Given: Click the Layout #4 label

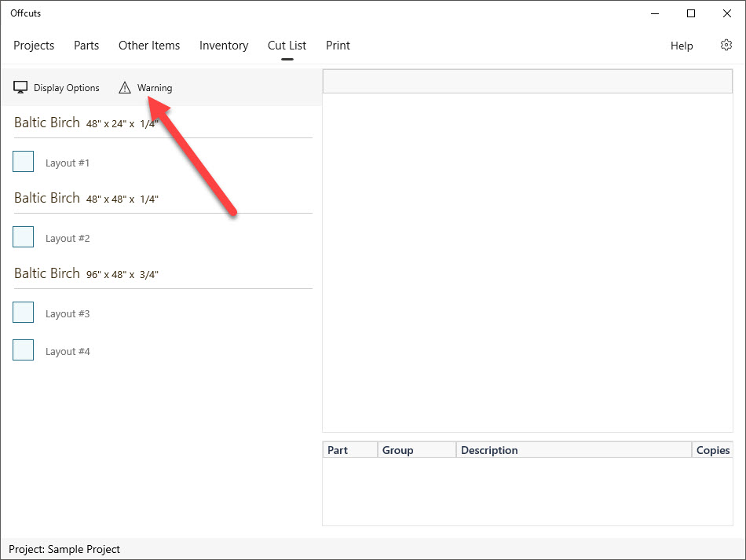Looking at the screenshot, I should coord(68,351).
